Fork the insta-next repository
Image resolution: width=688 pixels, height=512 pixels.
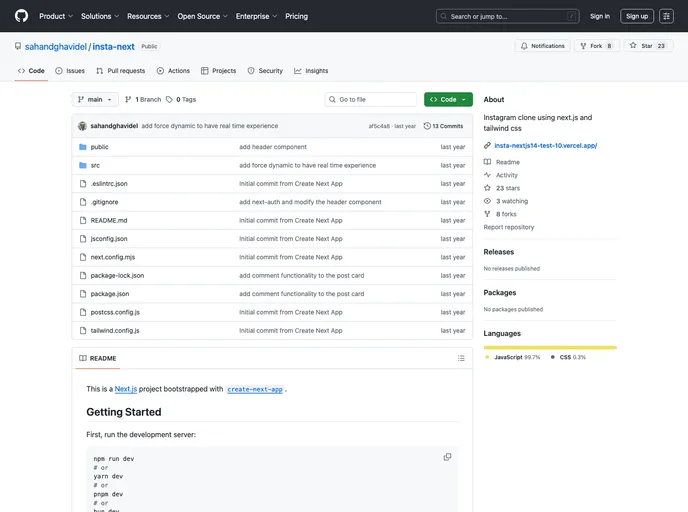[598, 46]
